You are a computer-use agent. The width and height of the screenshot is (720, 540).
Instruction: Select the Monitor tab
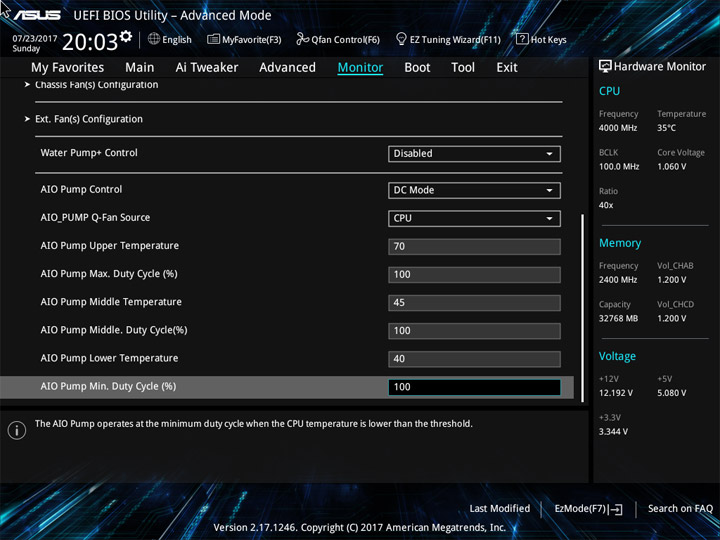[360, 68]
